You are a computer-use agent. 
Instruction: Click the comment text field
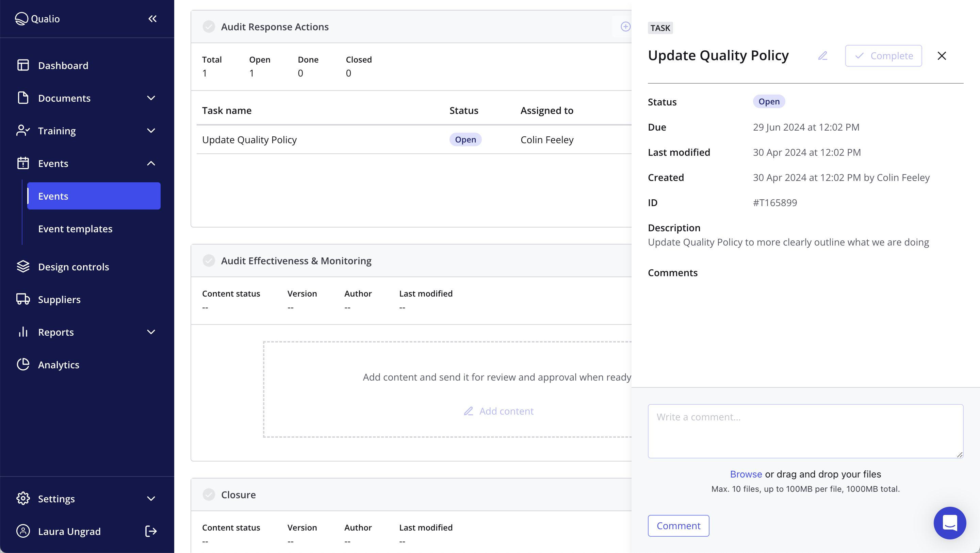point(805,431)
